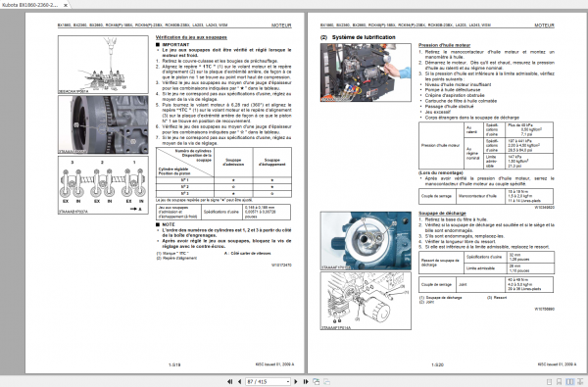Click the 'MOTEUR' header on the right page
This screenshot has width=588, height=387.
(x=544, y=25)
